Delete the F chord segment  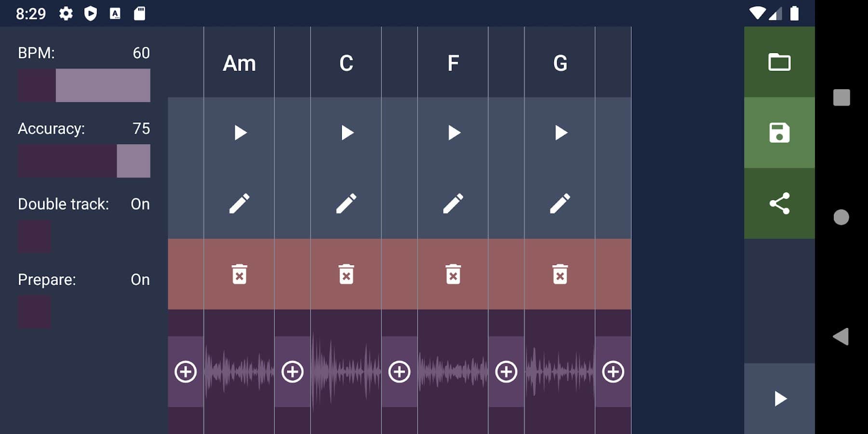coord(453,274)
